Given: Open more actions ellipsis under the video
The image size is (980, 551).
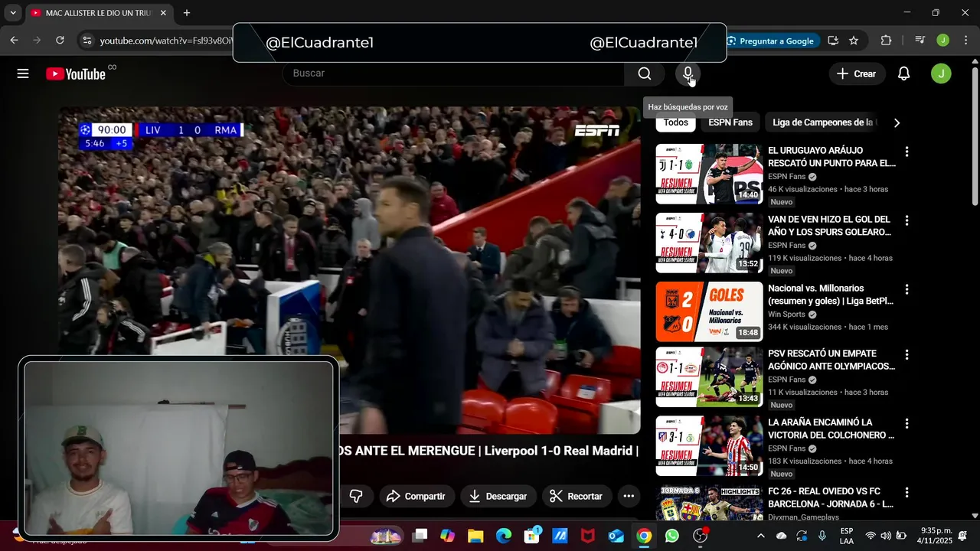Looking at the screenshot, I should point(629,496).
